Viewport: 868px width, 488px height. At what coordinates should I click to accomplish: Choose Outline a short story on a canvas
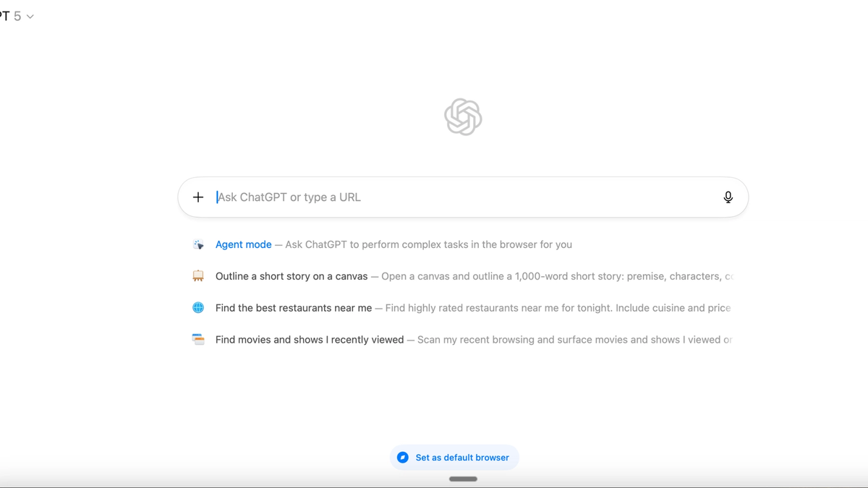pyautogui.click(x=463, y=276)
